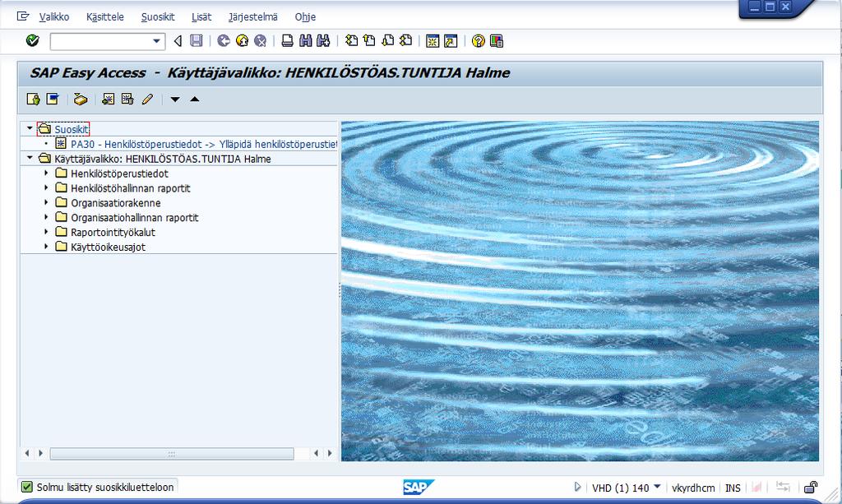This screenshot has height=504, width=842.
Task: Expand the Organisaatiohallinnan raportit folder
Action: point(46,217)
